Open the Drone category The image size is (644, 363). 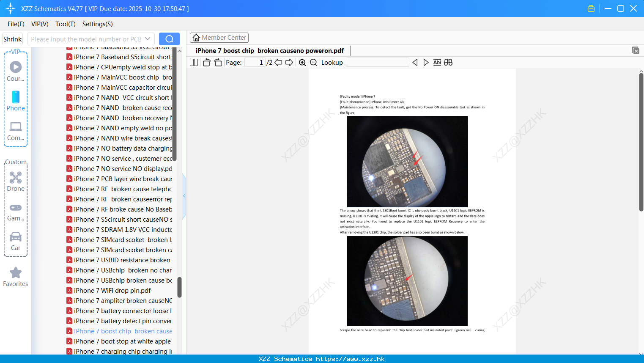(16, 181)
